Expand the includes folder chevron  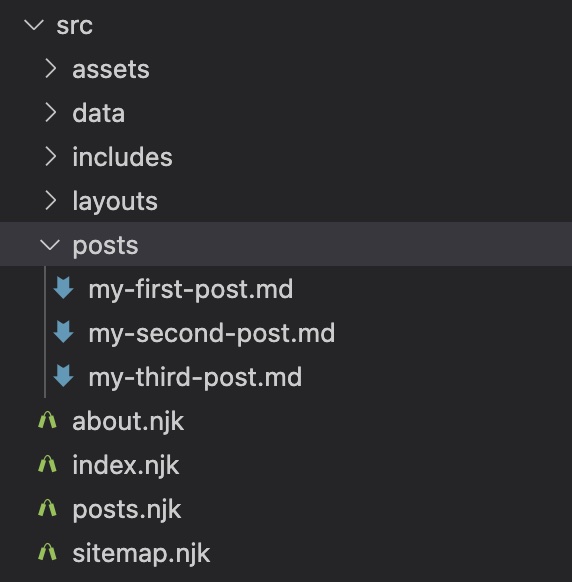[x=50, y=157]
